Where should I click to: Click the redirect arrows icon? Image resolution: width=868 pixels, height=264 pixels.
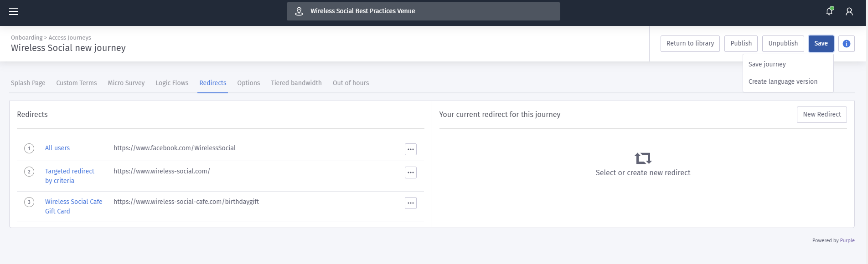point(643,158)
